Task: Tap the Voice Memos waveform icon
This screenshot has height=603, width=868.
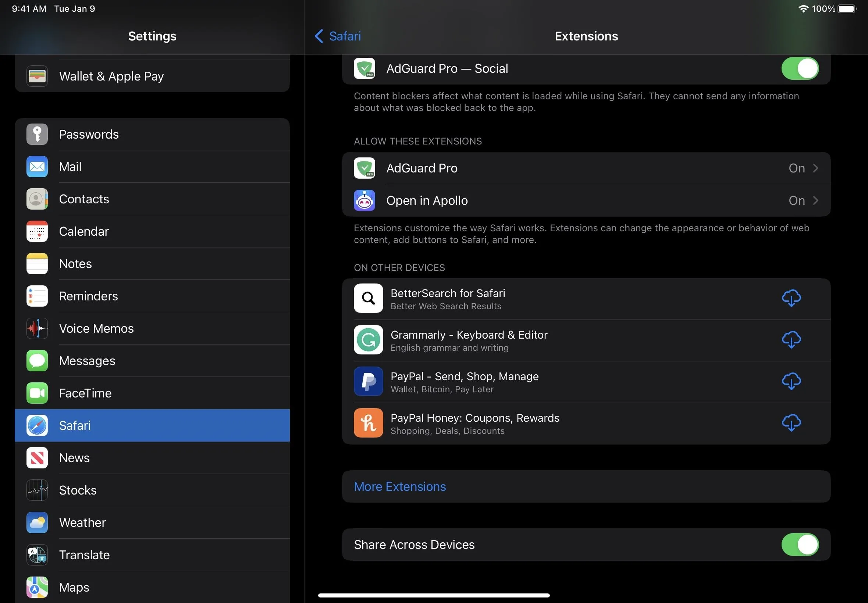Action: pos(37,328)
